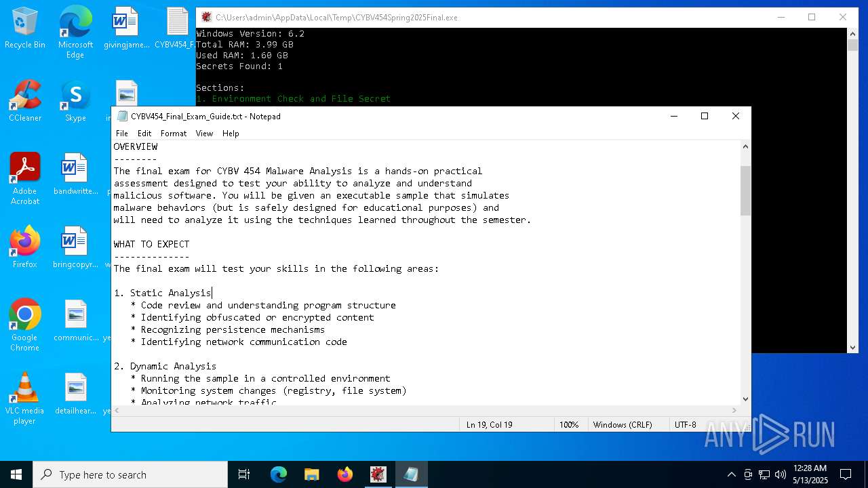Open the Recycle Bin desktop icon

pyautogui.click(x=25, y=28)
